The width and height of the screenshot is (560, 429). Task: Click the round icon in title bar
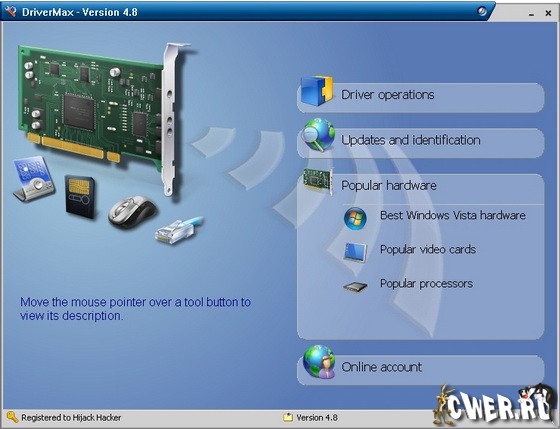click(x=482, y=12)
